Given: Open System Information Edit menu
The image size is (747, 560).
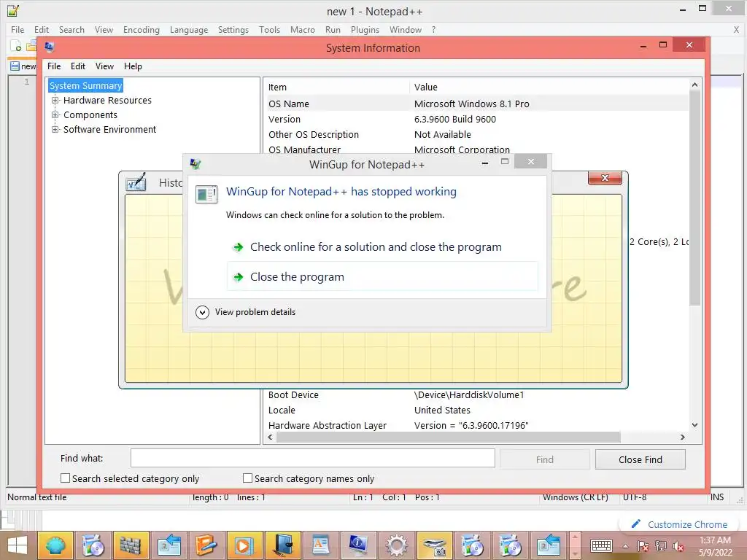Looking at the screenshot, I should tap(78, 66).
